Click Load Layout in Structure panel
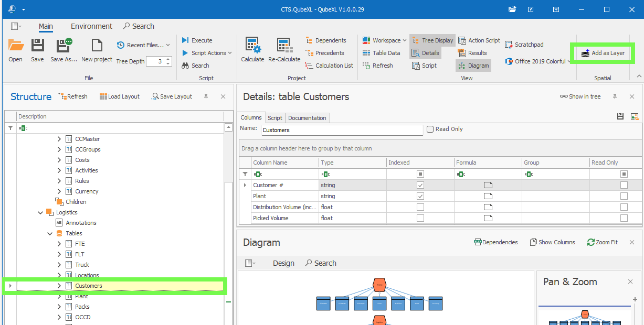Screen dimensions: 644x325 click(120, 96)
